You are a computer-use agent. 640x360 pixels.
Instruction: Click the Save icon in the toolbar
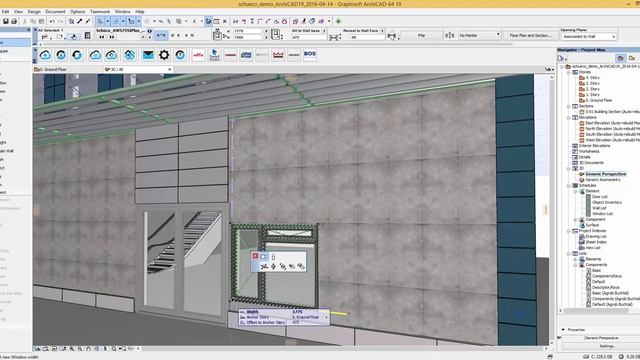coord(6,21)
